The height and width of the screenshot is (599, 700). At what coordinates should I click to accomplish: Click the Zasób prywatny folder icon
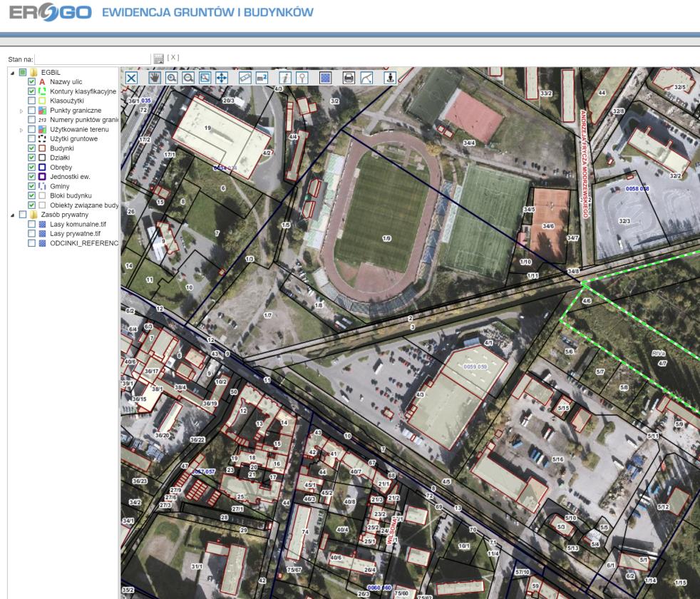34,215
